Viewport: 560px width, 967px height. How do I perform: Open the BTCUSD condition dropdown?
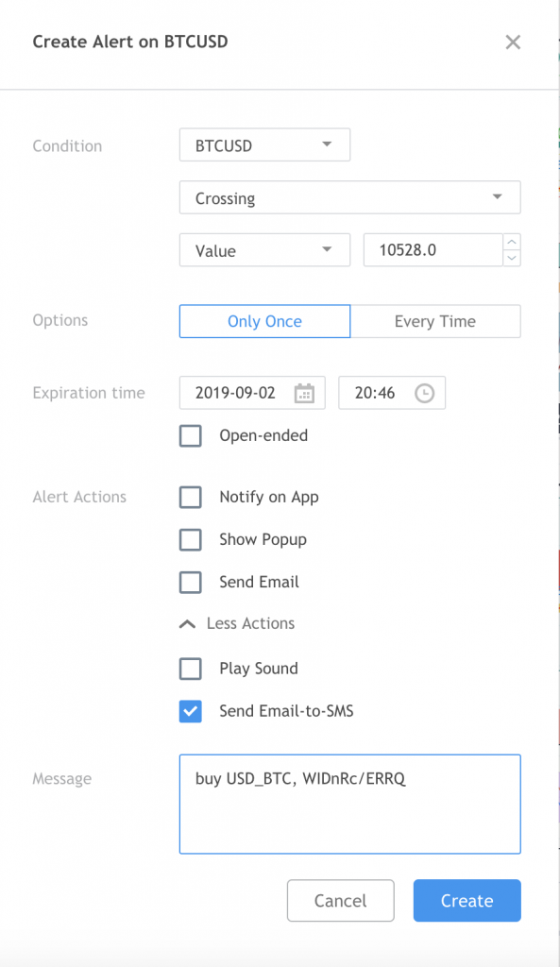(x=264, y=144)
